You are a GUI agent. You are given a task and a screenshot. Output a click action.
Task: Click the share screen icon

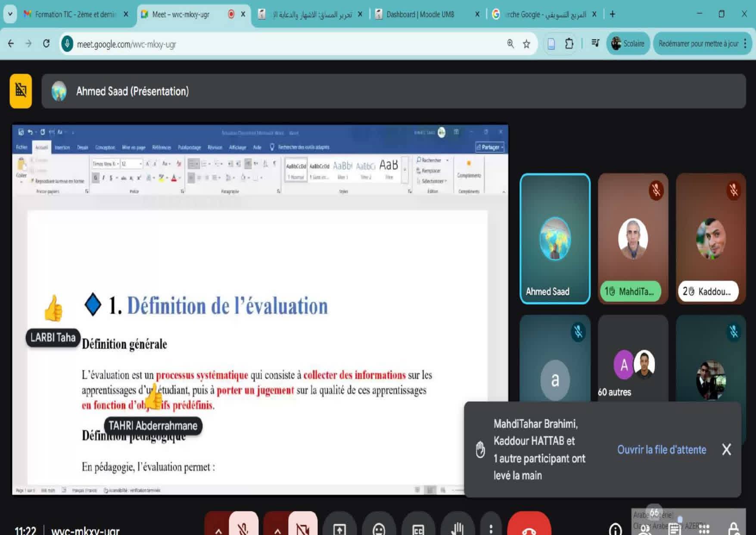point(339,529)
